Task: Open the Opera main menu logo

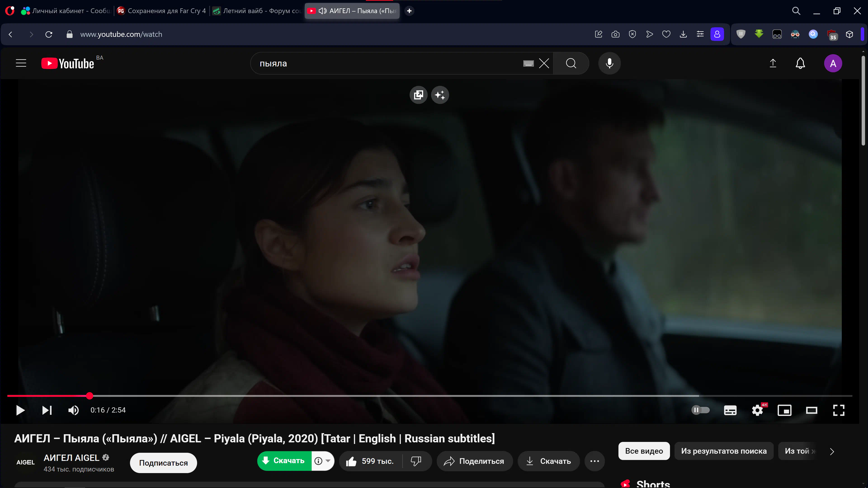Action: (10, 11)
